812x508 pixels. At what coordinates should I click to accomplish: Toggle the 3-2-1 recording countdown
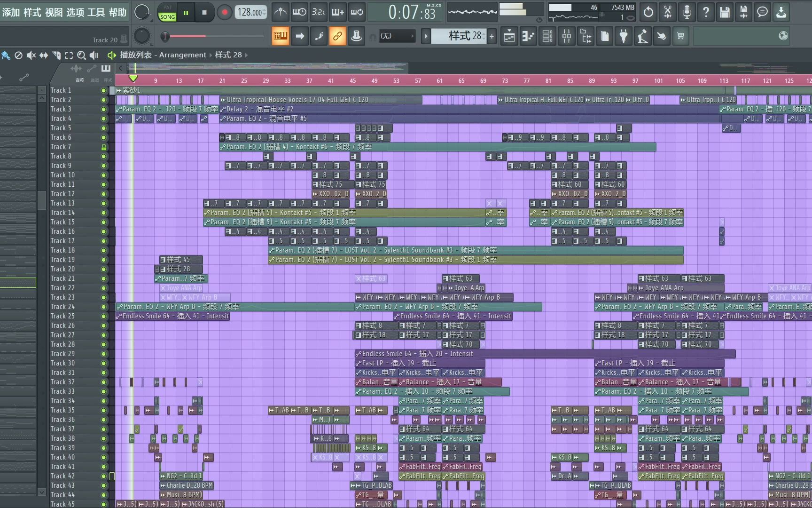(x=319, y=12)
